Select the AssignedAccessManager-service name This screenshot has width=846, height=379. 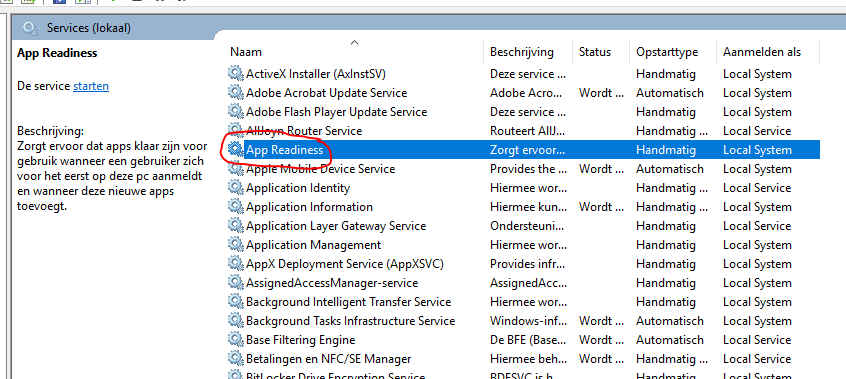click(x=332, y=282)
